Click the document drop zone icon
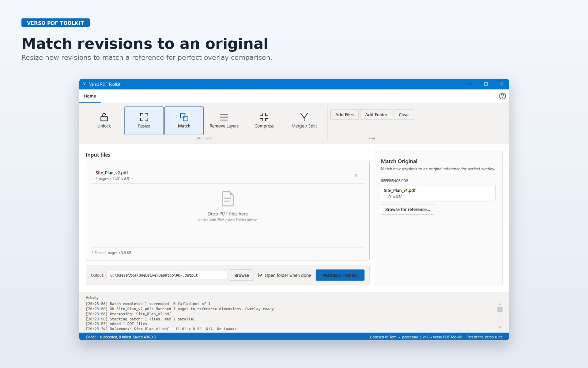The height and width of the screenshot is (368, 588). click(228, 199)
